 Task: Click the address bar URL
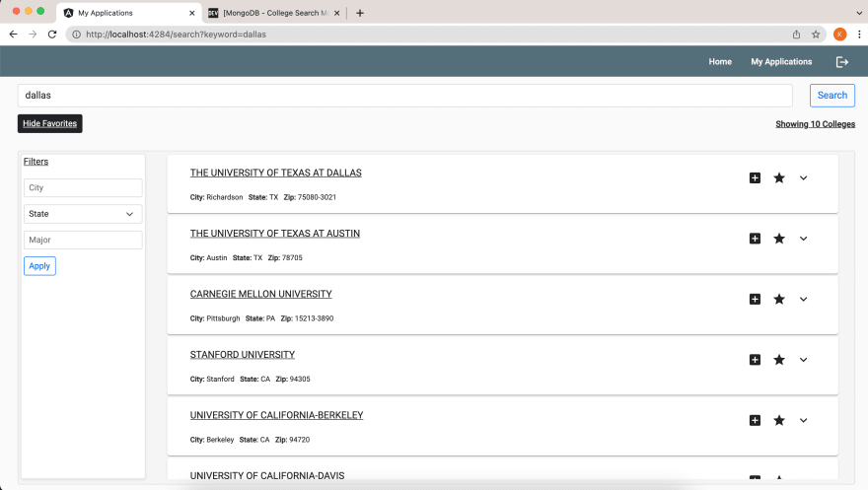[176, 35]
